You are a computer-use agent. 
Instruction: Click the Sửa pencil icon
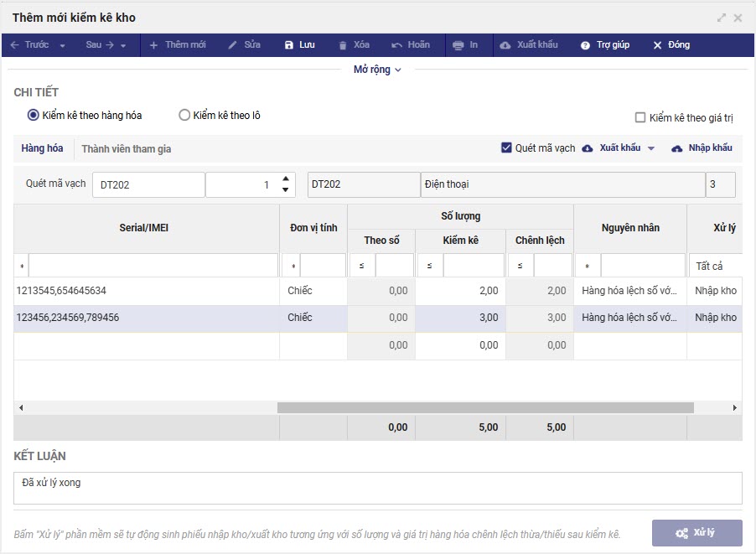[233, 45]
